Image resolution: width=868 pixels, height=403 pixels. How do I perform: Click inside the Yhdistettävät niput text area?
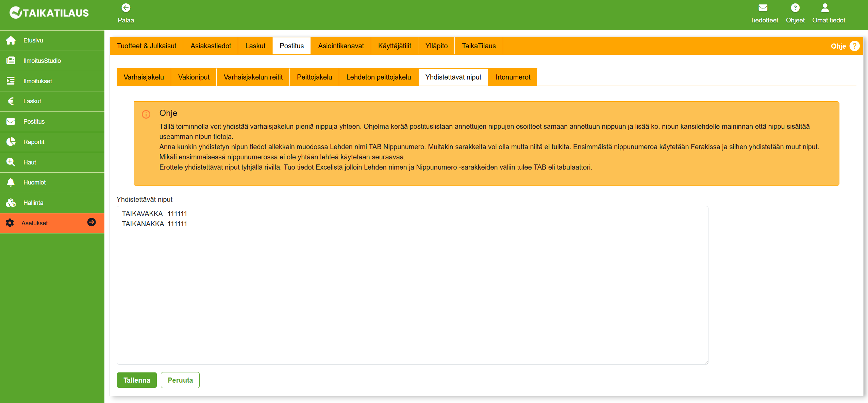pos(412,292)
